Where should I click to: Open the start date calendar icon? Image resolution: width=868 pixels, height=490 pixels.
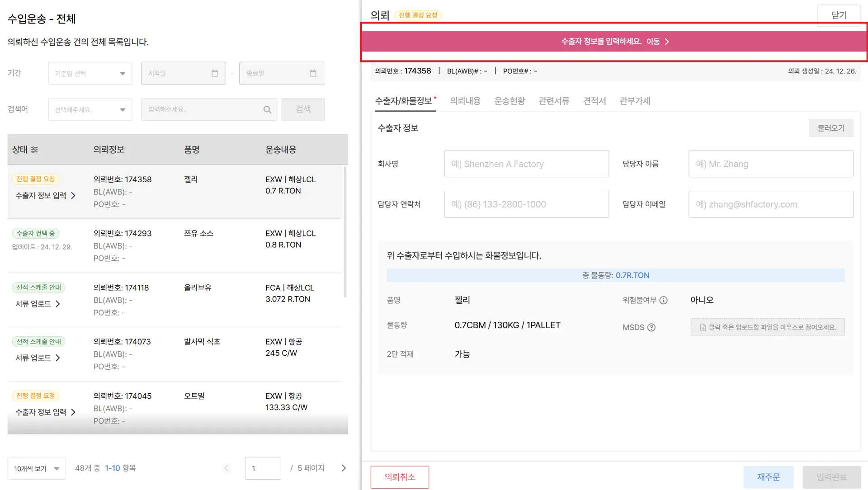click(x=215, y=73)
